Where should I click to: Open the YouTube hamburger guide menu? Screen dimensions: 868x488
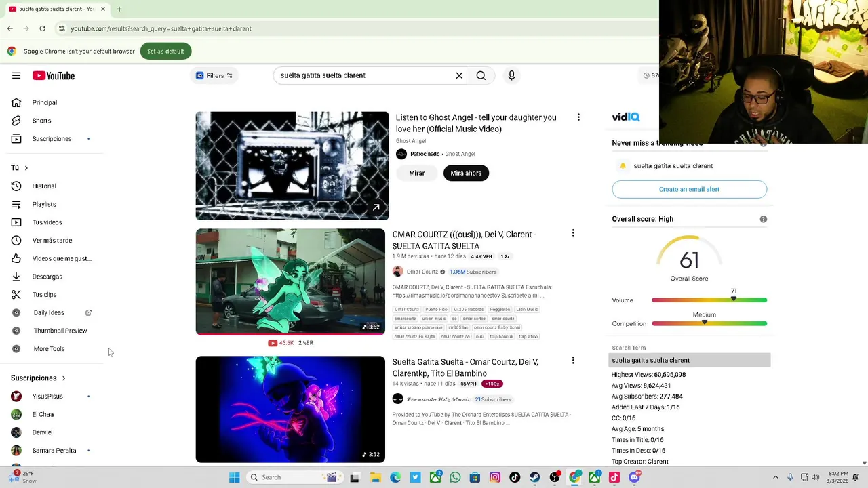(16, 75)
